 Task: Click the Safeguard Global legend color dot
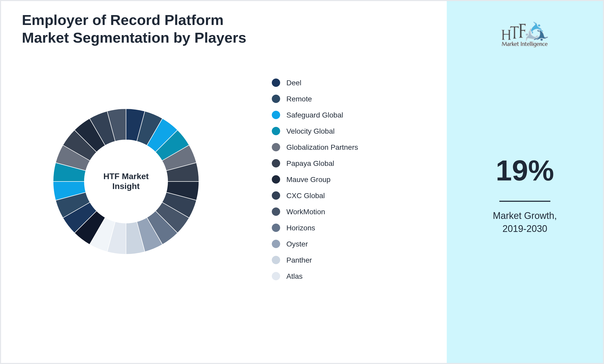[276, 115]
